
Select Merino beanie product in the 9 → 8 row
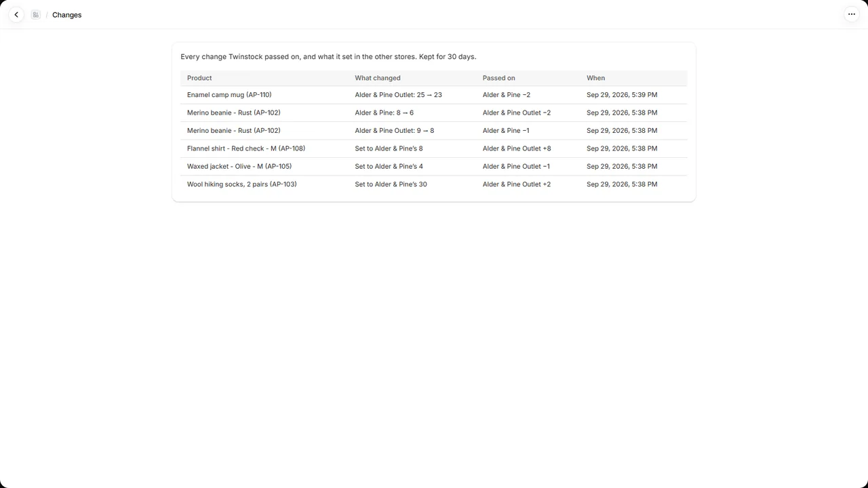[234, 130]
